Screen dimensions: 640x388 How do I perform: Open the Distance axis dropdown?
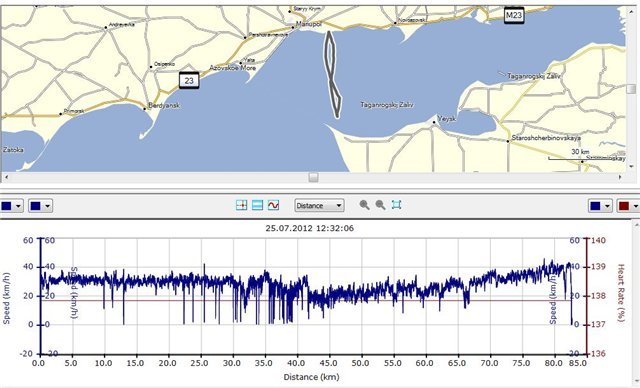[x=319, y=206]
